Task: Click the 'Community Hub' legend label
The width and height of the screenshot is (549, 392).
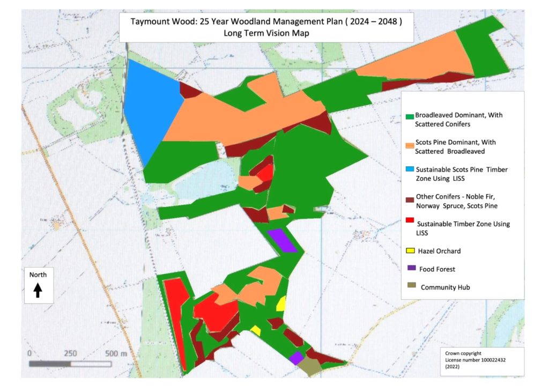Action: (446, 287)
